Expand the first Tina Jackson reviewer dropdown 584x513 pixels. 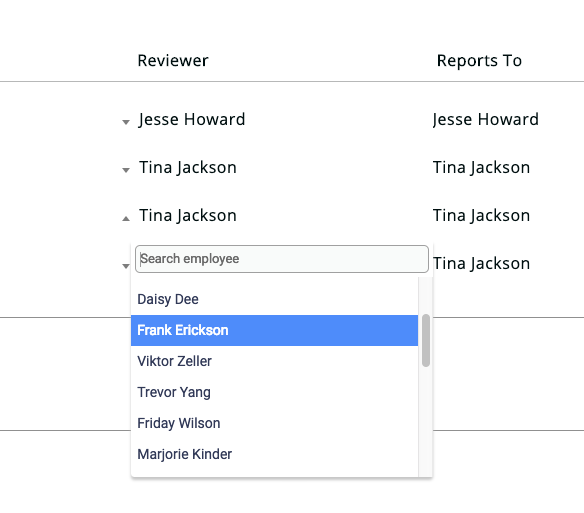point(126,170)
